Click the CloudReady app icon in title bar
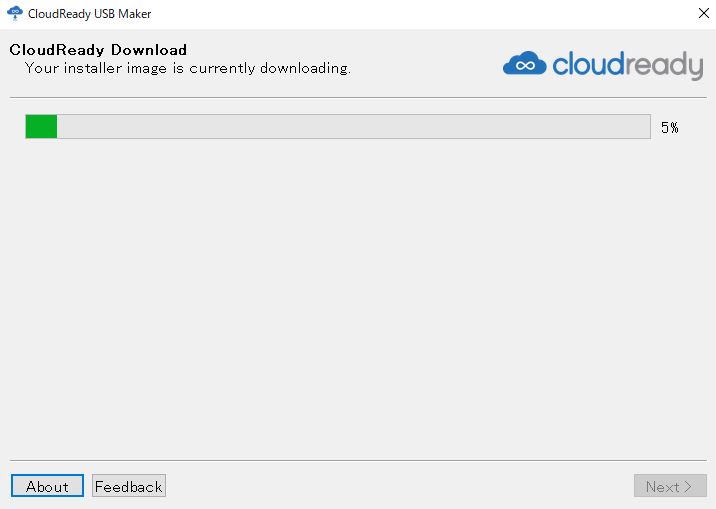The height and width of the screenshot is (509, 716). coord(14,14)
